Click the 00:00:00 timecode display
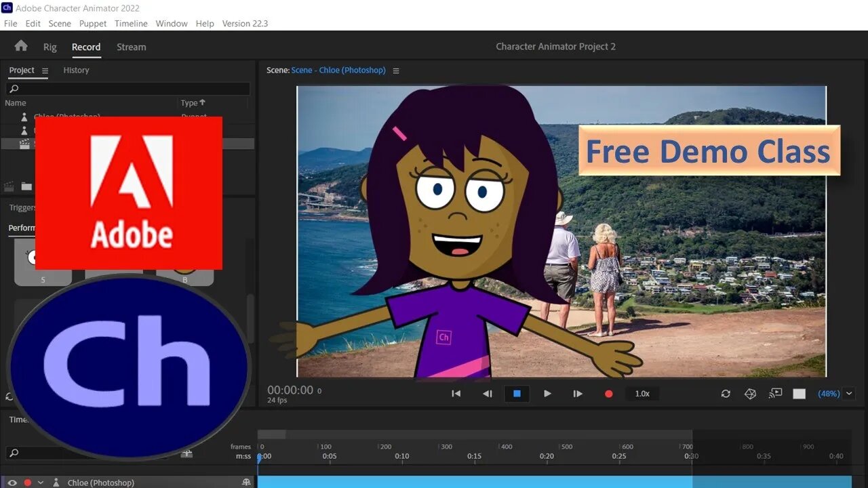 tap(290, 390)
